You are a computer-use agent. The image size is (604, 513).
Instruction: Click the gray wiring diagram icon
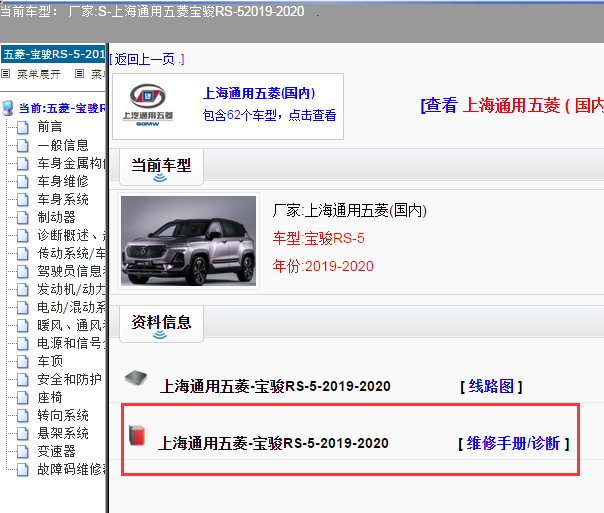tap(136, 377)
